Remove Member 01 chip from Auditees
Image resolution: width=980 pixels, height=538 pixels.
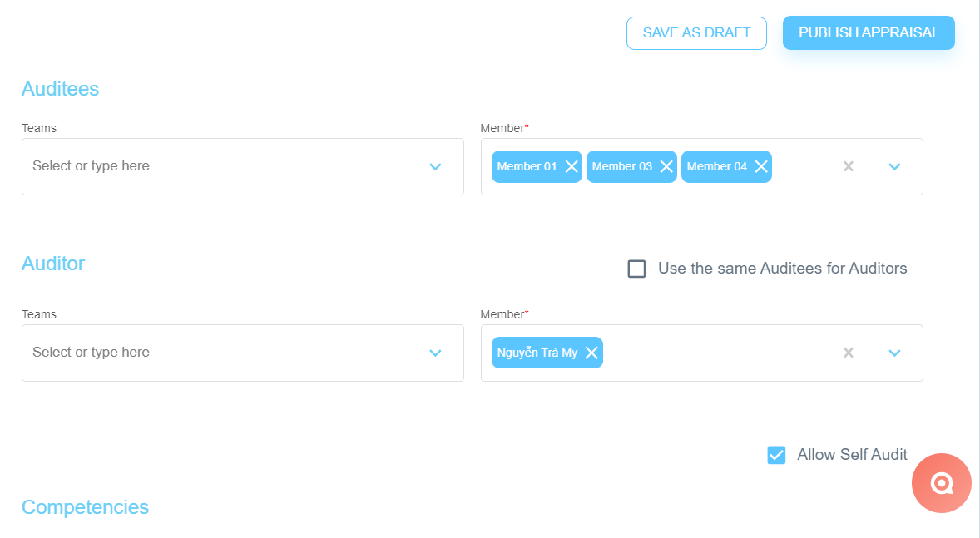(572, 166)
